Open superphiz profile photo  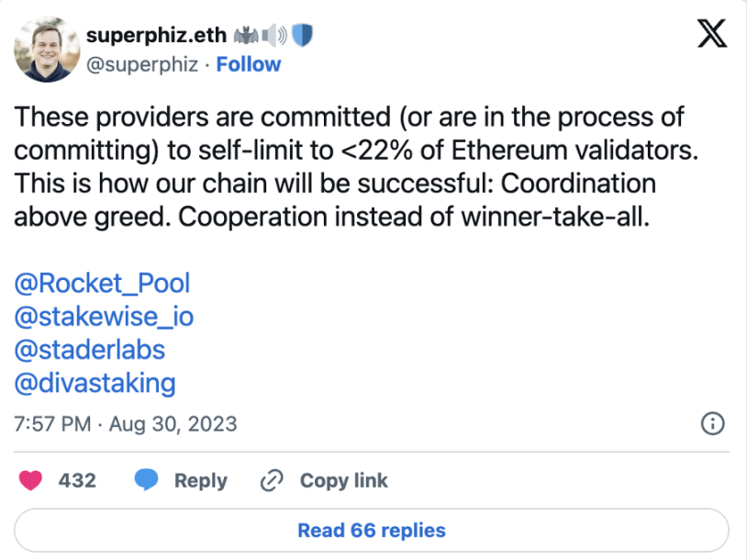click(x=44, y=50)
